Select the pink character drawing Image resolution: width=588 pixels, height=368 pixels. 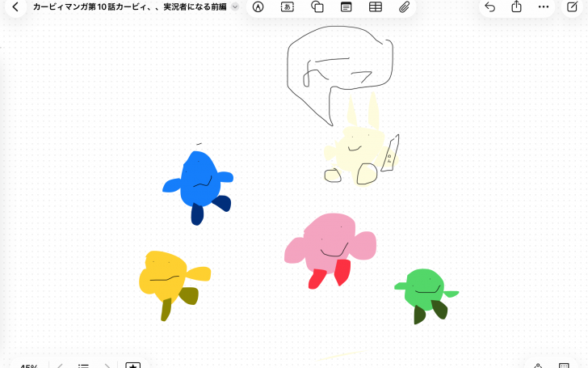pyautogui.click(x=330, y=251)
